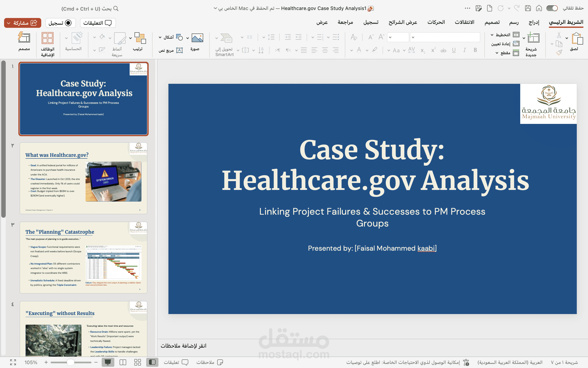Click the Cut scissors icon
The image size is (588, 368).
(x=559, y=35)
